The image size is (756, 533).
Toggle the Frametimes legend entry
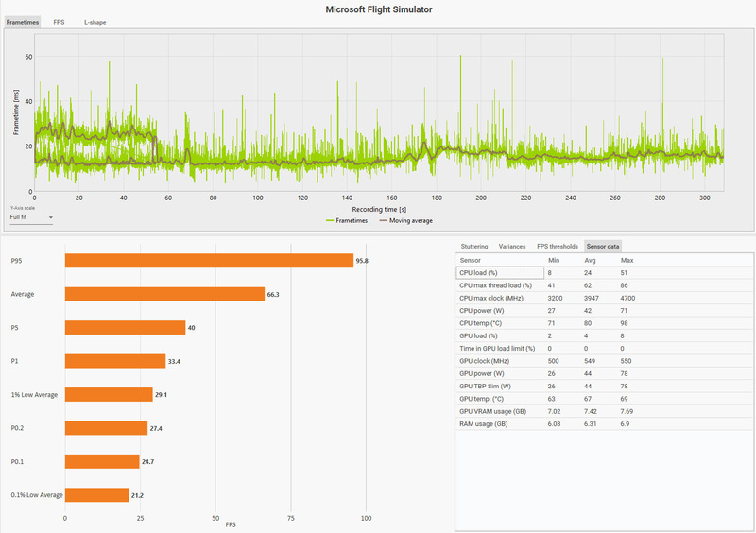click(x=347, y=220)
